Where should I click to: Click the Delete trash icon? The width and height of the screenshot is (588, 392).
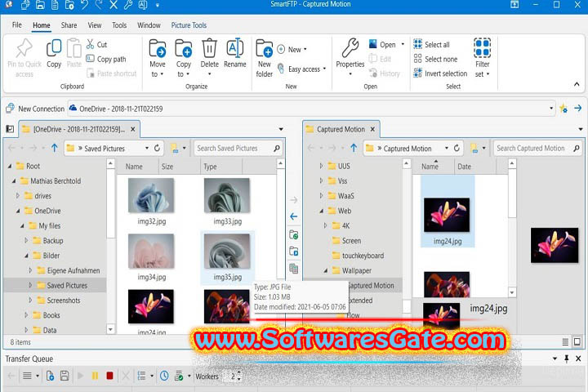(209, 48)
